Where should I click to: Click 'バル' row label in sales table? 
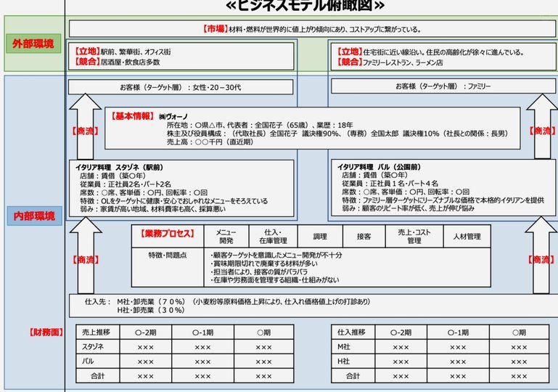click(x=98, y=361)
